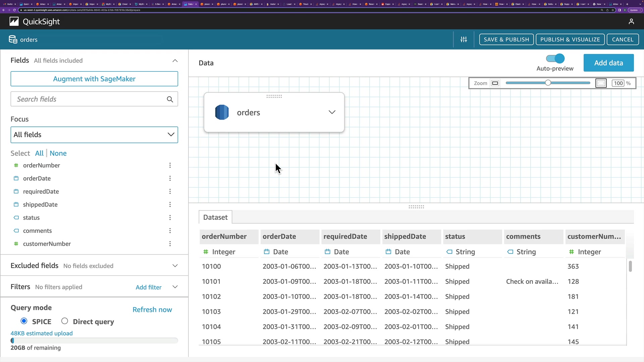Open three-dot menu for customerNumber field

pos(170,244)
